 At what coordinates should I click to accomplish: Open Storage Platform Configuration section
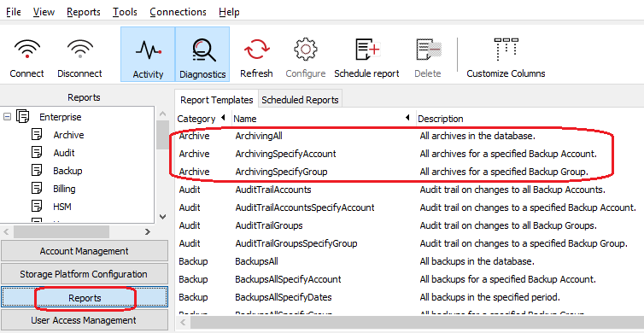[x=85, y=274]
